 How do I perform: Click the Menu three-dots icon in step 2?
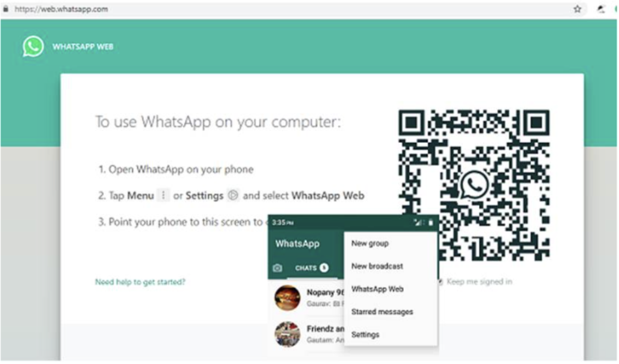point(163,195)
